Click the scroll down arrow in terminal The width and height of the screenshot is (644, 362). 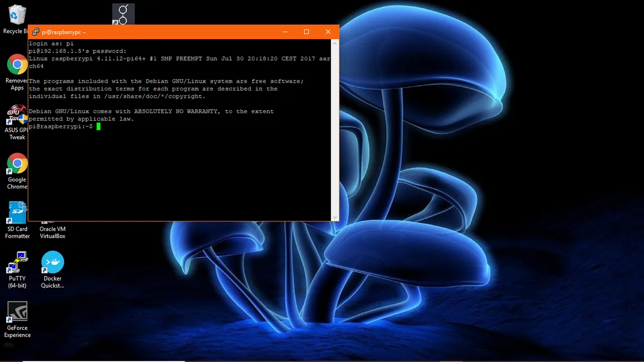(x=335, y=217)
